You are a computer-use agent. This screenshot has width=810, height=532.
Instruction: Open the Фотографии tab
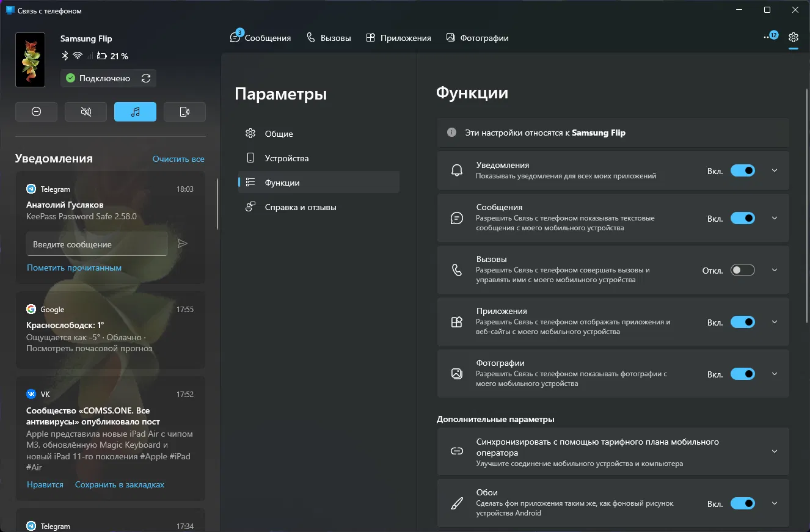pos(477,37)
